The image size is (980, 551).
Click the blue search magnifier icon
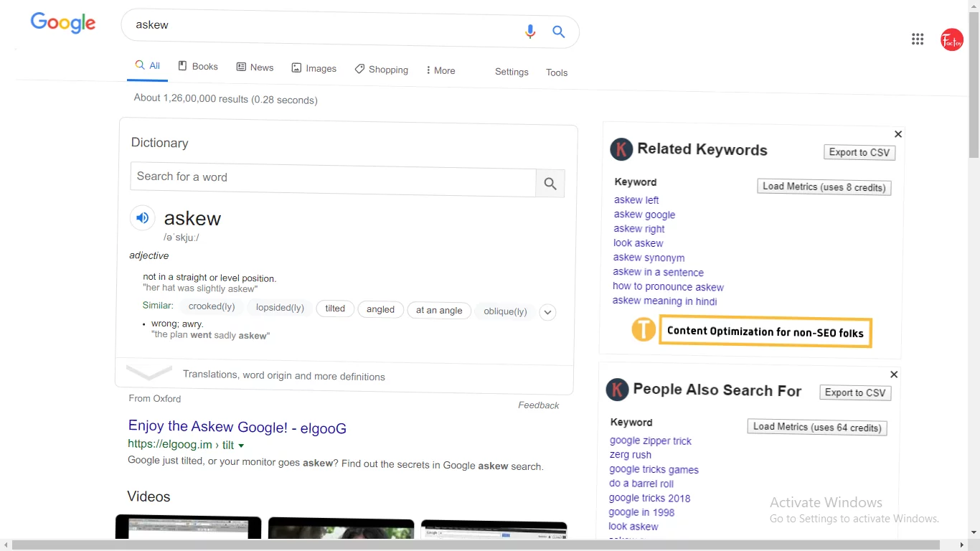(x=559, y=32)
